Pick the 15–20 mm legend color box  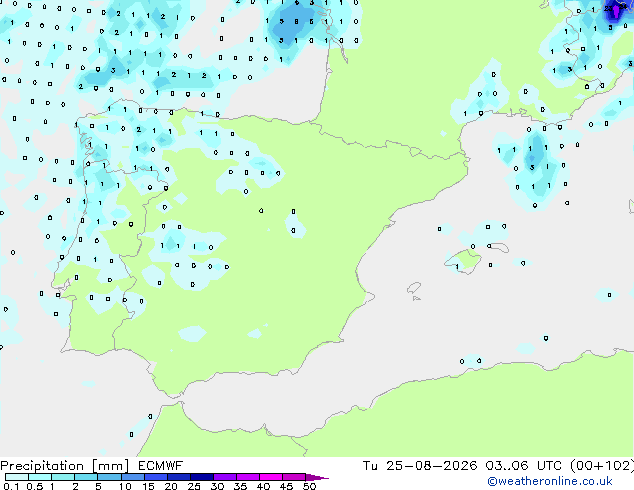[x=155, y=477]
